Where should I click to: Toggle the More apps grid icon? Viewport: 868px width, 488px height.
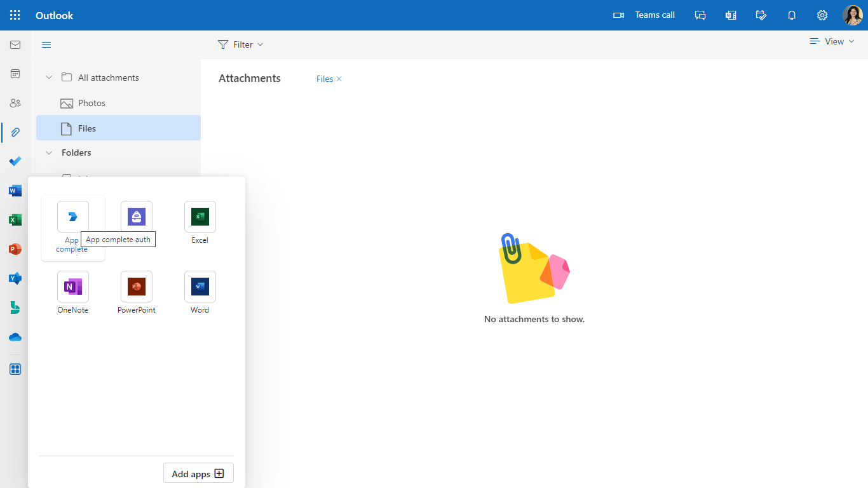point(15,369)
